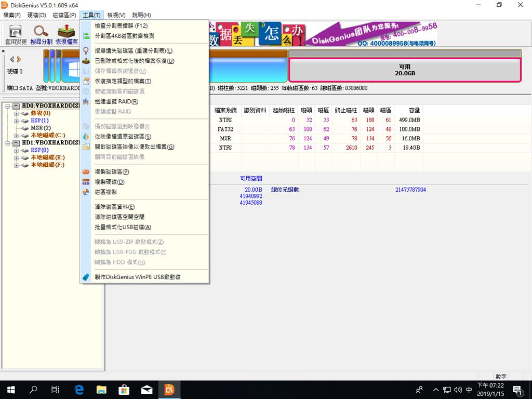
Task: Open Task View on the taskbar
Action: [55, 390]
